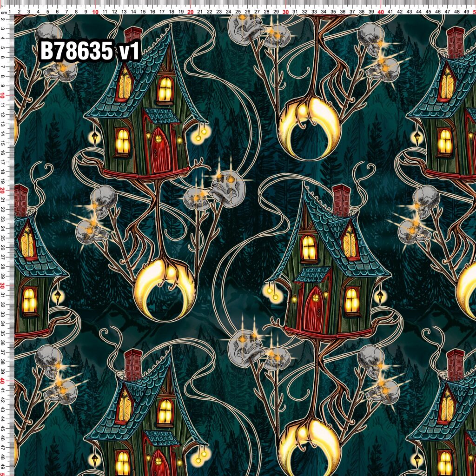Click the "B78635 v1" pattern code label
This screenshot has height=476, width=476.
coord(90,51)
